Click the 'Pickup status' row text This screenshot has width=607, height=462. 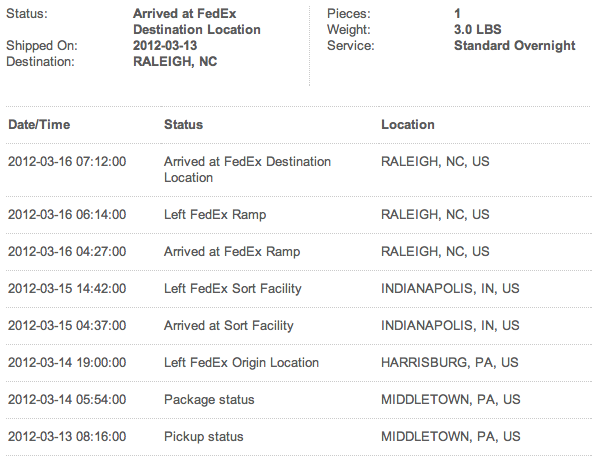pos(203,437)
